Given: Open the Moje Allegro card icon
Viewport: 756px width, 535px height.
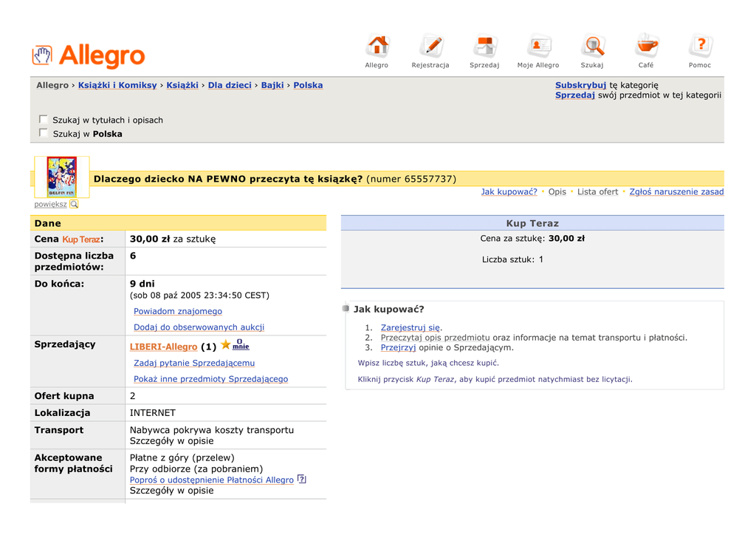Looking at the screenshot, I should [538, 47].
